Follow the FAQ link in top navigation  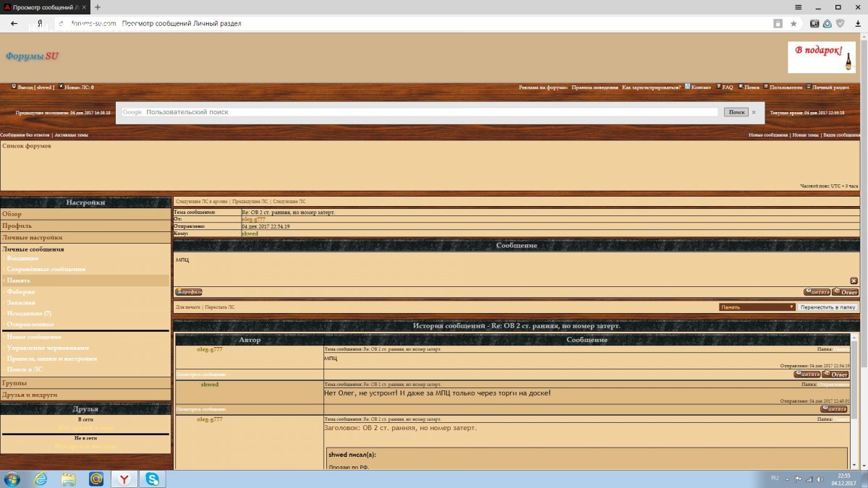tap(727, 87)
